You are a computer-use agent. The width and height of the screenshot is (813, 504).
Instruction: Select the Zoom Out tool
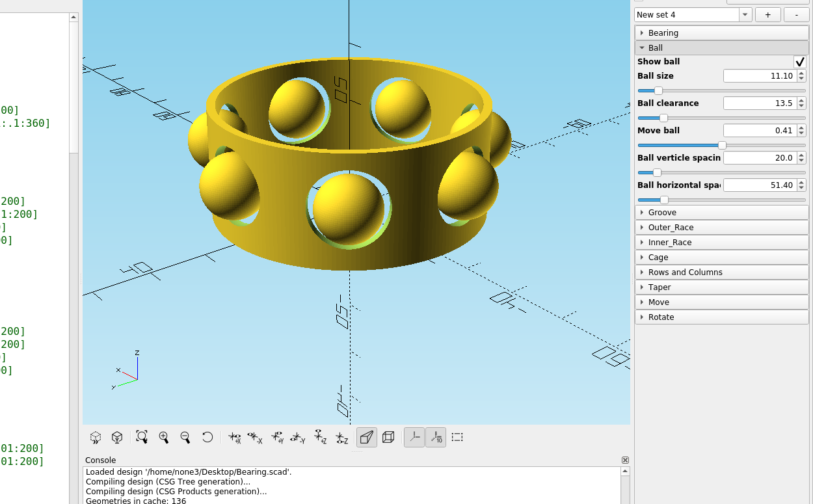click(185, 437)
